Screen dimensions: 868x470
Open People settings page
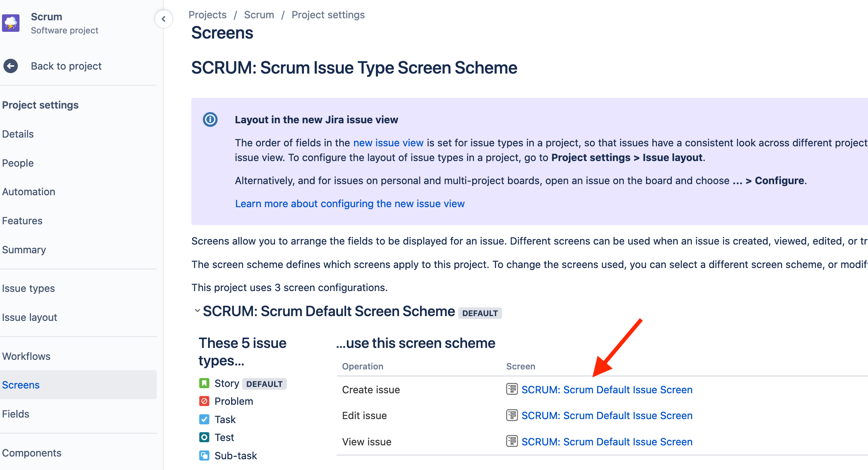tap(18, 163)
